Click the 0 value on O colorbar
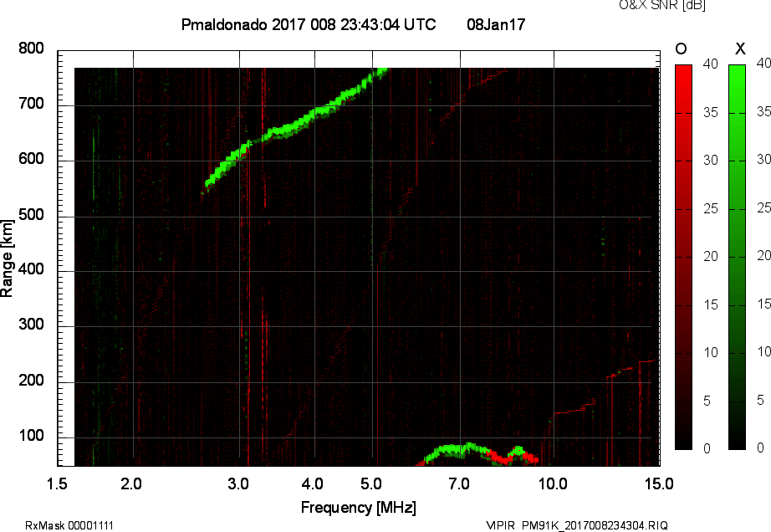 pyautogui.click(x=707, y=448)
